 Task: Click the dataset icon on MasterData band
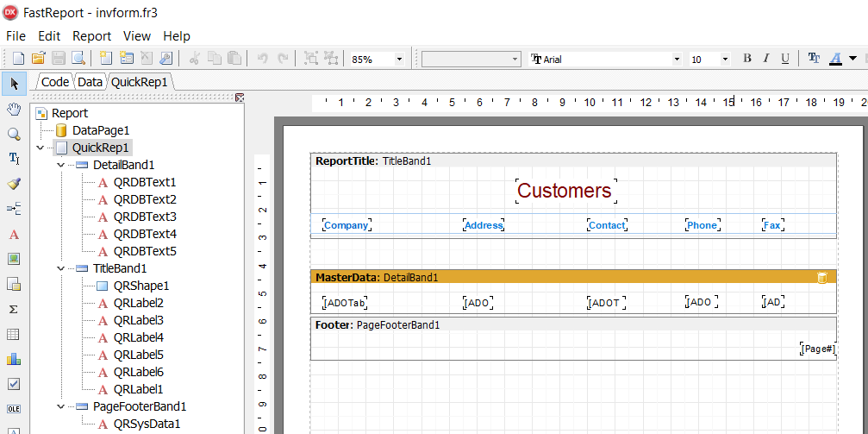pos(822,278)
